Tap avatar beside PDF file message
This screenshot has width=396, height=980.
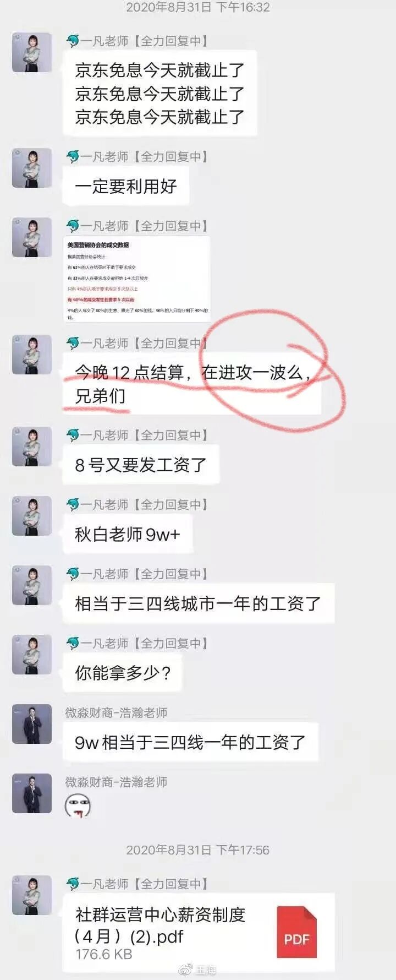point(32,895)
